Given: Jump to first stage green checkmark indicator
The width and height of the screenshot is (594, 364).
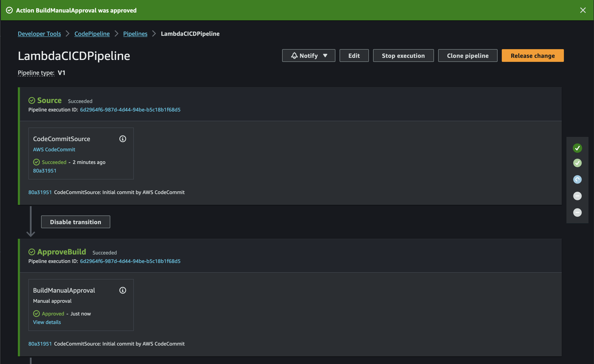Looking at the screenshot, I should click(577, 148).
